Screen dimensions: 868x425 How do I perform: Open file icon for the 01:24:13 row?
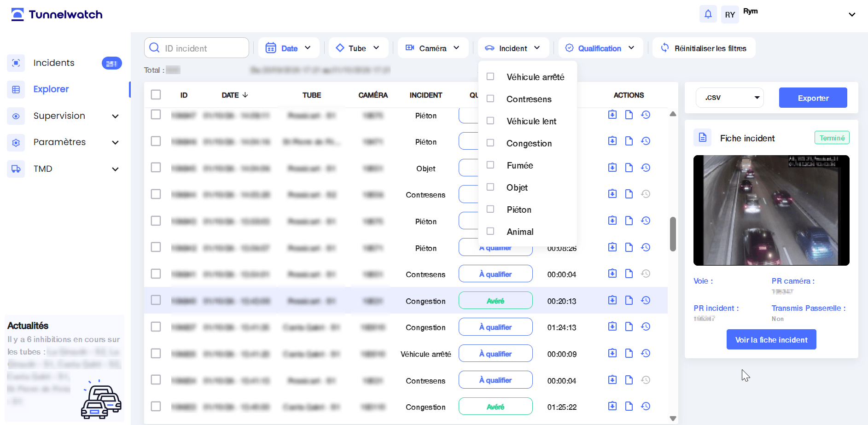pos(629,326)
